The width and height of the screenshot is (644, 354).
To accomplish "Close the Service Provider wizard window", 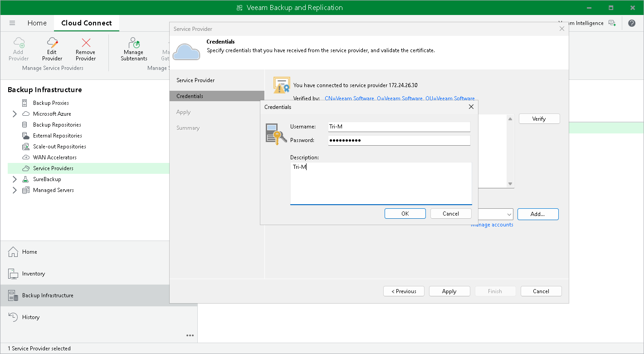I will (x=562, y=29).
